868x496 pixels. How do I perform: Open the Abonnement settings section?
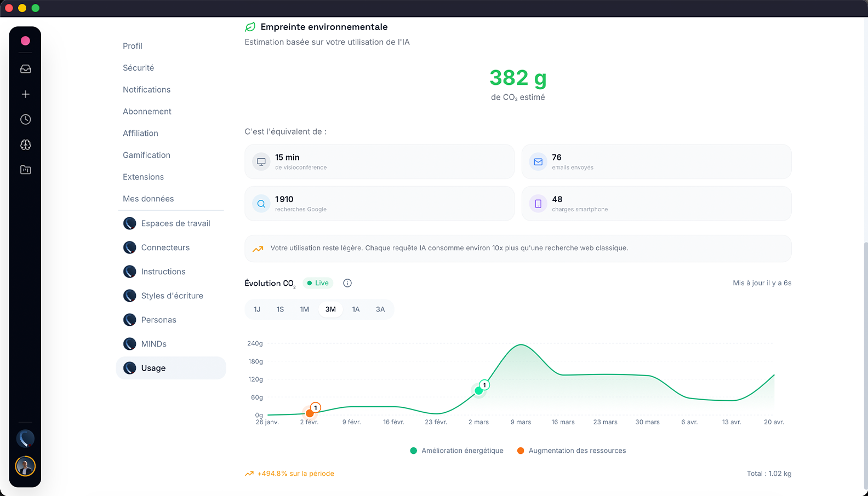click(147, 112)
